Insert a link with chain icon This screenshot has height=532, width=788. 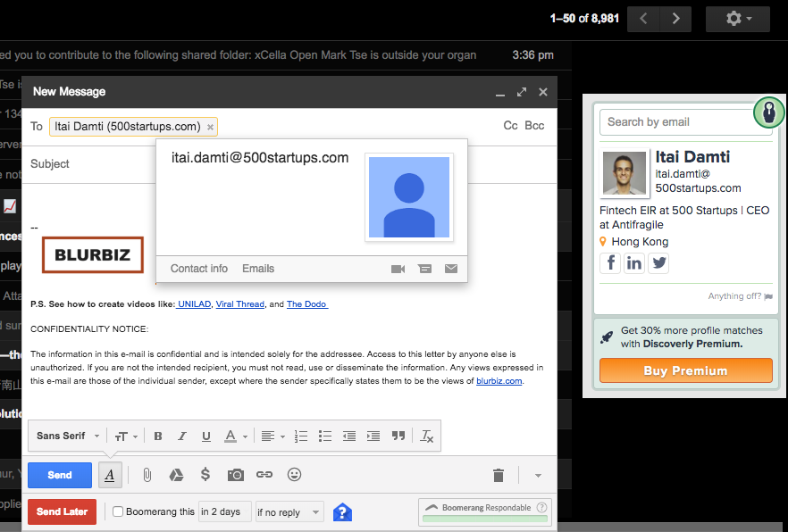coord(264,475)
